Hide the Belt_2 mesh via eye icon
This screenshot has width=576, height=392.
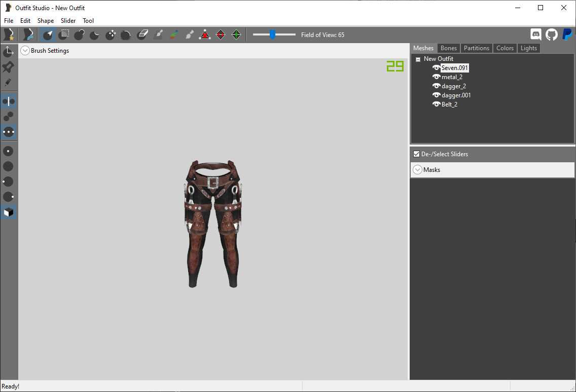coord(436,104)
